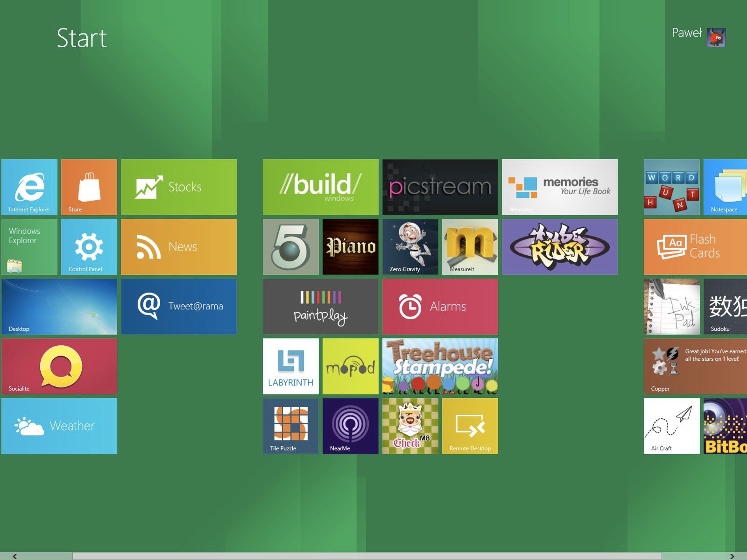Open the Alarms tile
Screen dimensions: 747x560
pos(440,307)
